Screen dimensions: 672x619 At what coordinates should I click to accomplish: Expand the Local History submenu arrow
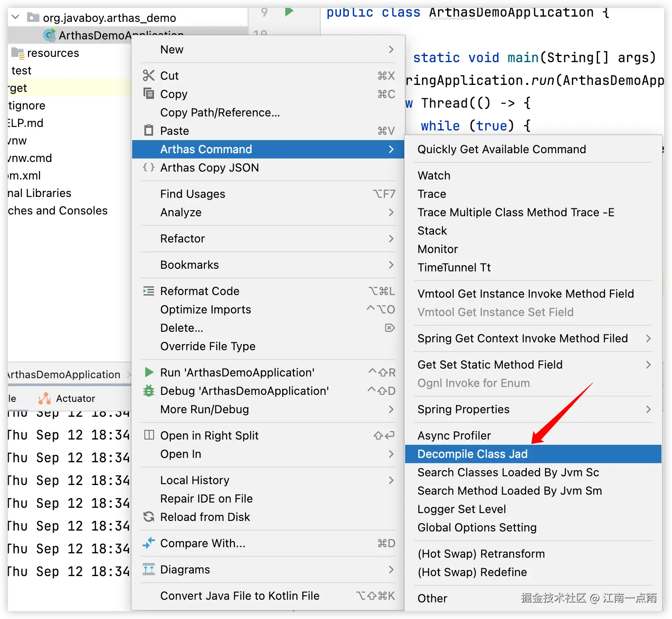click(x=391, y=480)
